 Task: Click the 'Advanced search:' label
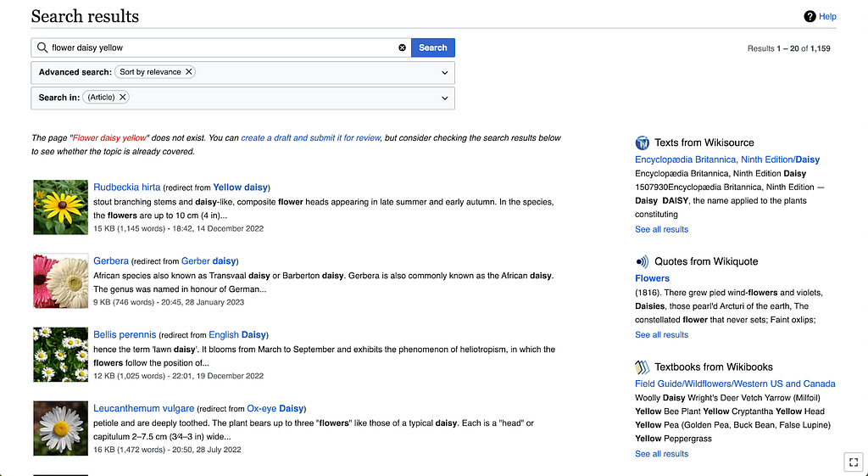pyautogui.click(x=75, y=72)
